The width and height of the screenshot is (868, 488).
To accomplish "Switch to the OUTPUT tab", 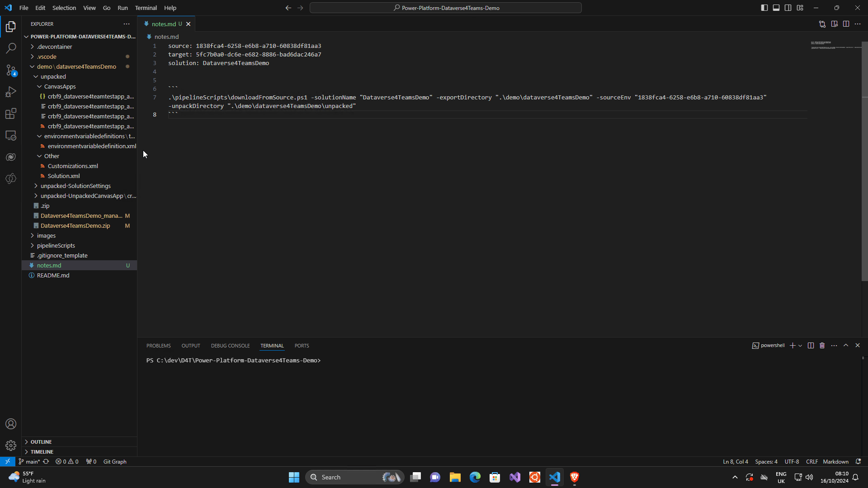I will point(190,345).
